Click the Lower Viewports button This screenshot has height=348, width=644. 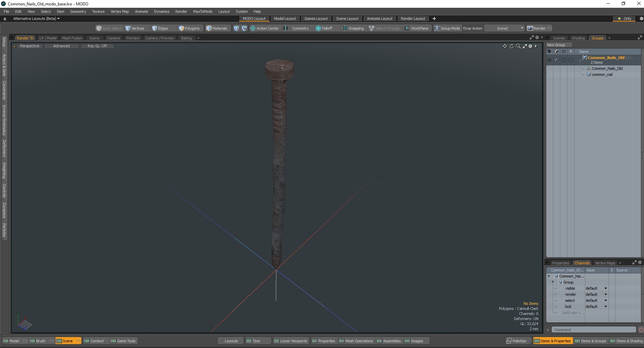[290, 341]
